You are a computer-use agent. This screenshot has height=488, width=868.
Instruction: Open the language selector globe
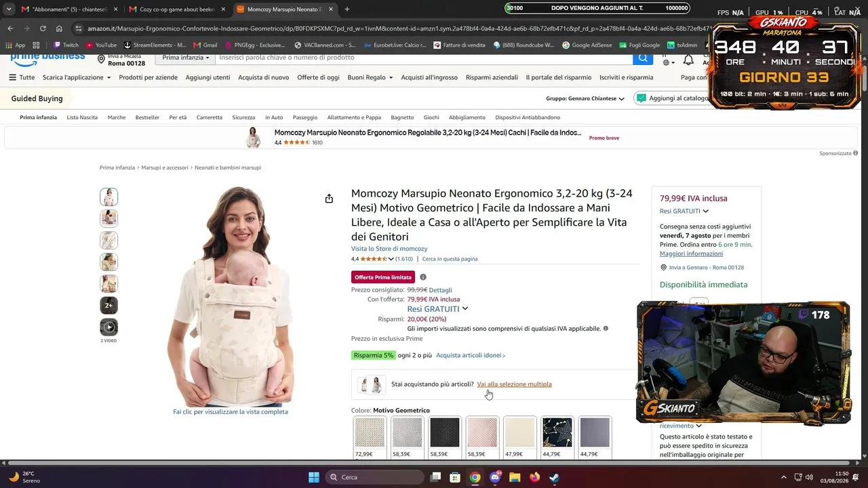667,62
